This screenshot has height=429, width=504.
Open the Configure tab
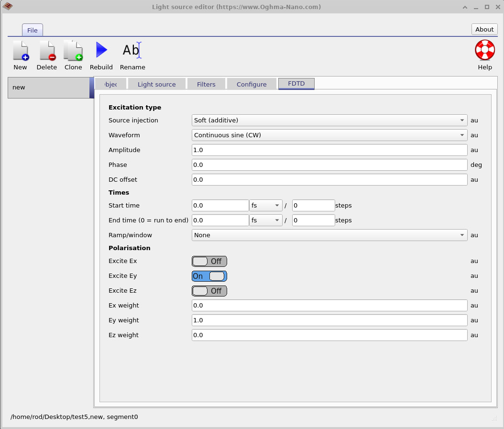251,84
